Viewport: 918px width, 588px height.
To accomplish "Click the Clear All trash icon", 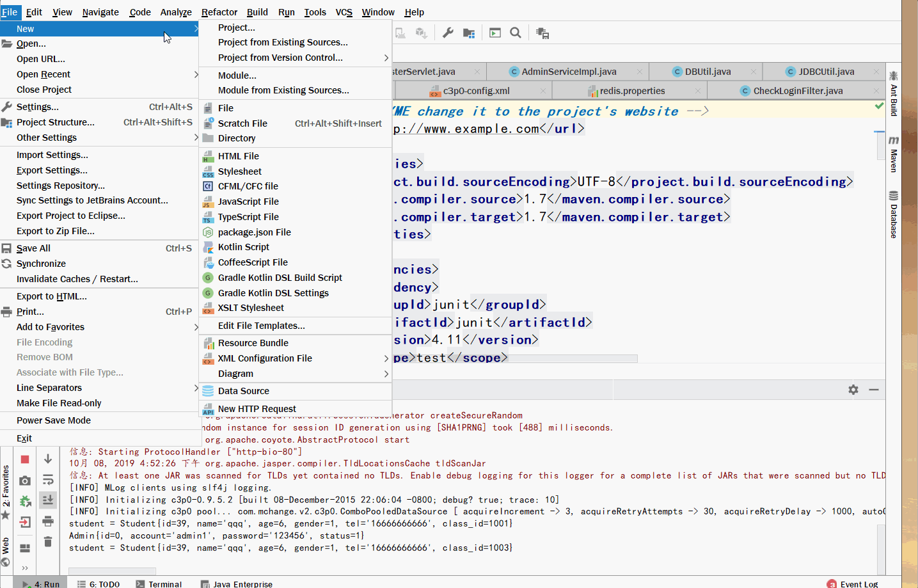I will (x=48, y=542).
